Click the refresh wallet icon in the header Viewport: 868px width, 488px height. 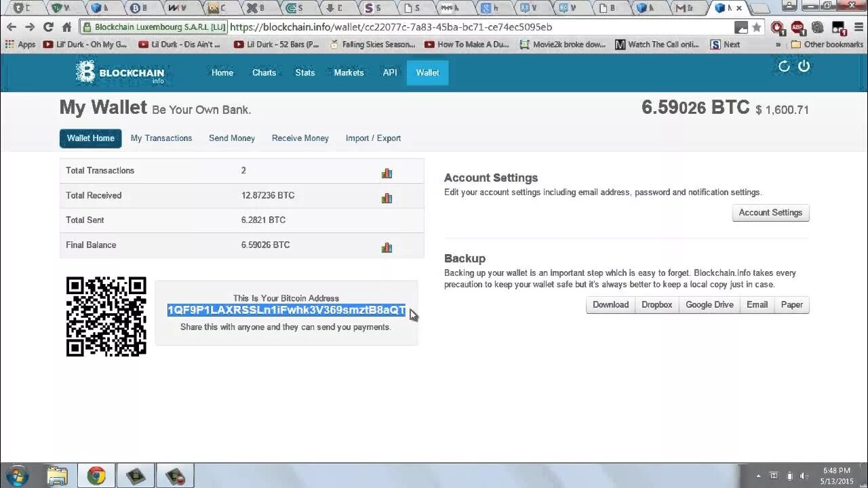pos(785,66)
